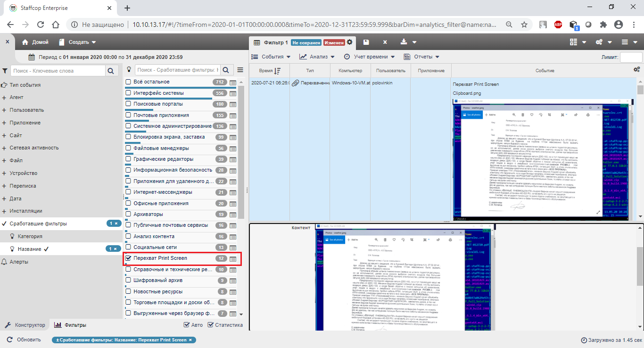Image resolution: width=644 pixels, height=348 pixels.
Task: Click the calendar period icon
Action: (x=32, y=57)
